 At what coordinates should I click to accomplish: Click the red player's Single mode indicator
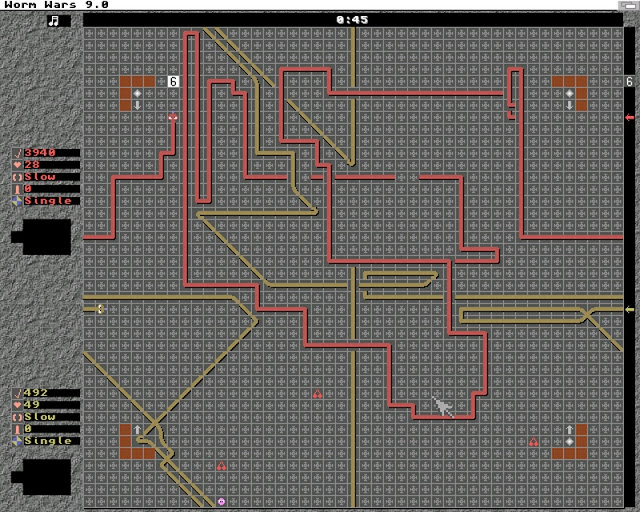(x=47, y=201)
